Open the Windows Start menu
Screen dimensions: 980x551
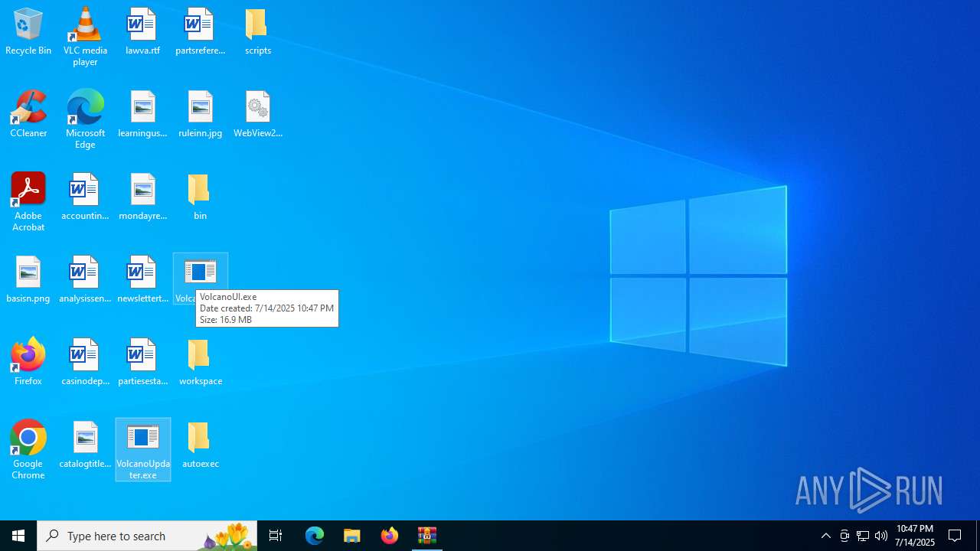[x=18, y=536]
